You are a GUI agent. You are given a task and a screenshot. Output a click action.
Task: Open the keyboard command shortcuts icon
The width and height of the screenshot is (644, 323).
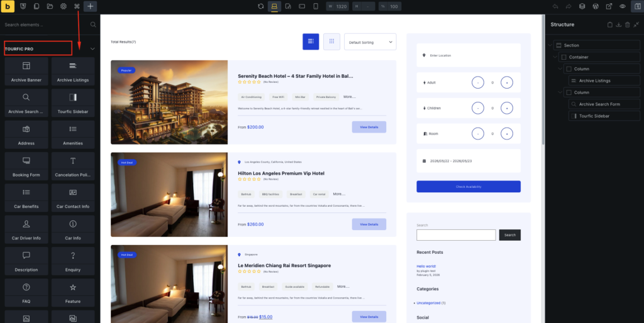pyautogui.click(x=77, y=6)
